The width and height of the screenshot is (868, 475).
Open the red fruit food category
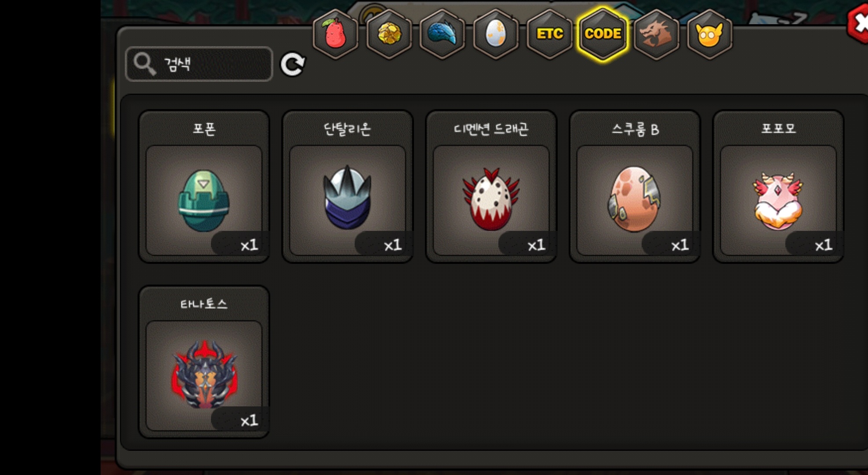335,34
